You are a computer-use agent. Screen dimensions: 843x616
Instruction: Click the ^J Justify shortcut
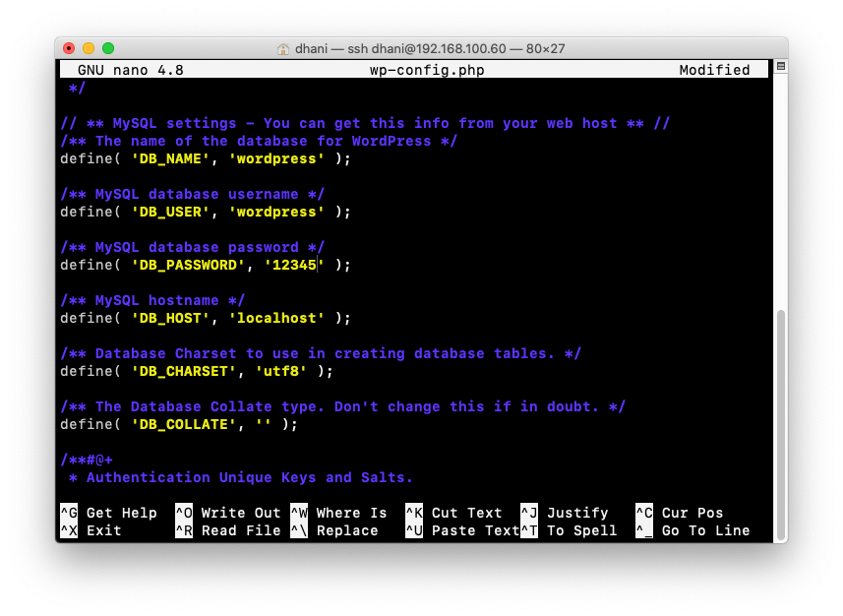click(x=565, y=513)
